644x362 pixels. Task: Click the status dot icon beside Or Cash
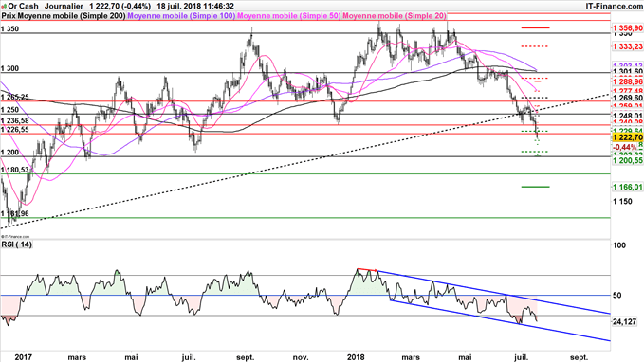(x=4, y=6)
